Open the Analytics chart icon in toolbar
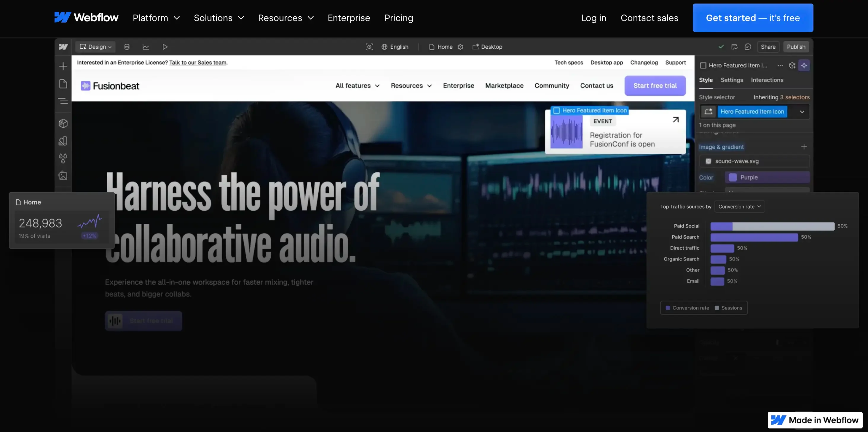 point(146,47)
